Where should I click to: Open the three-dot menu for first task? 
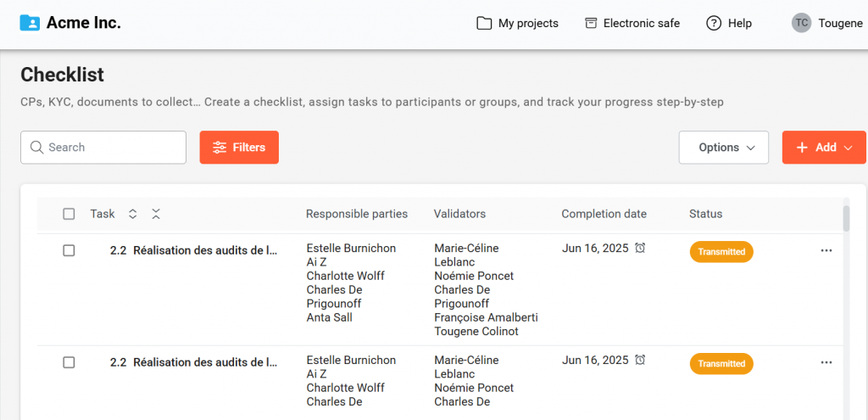(826, 250)
